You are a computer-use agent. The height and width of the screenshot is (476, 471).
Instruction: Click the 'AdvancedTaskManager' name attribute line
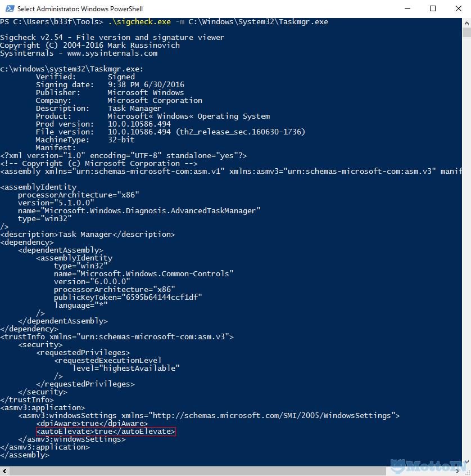(139, 210)
